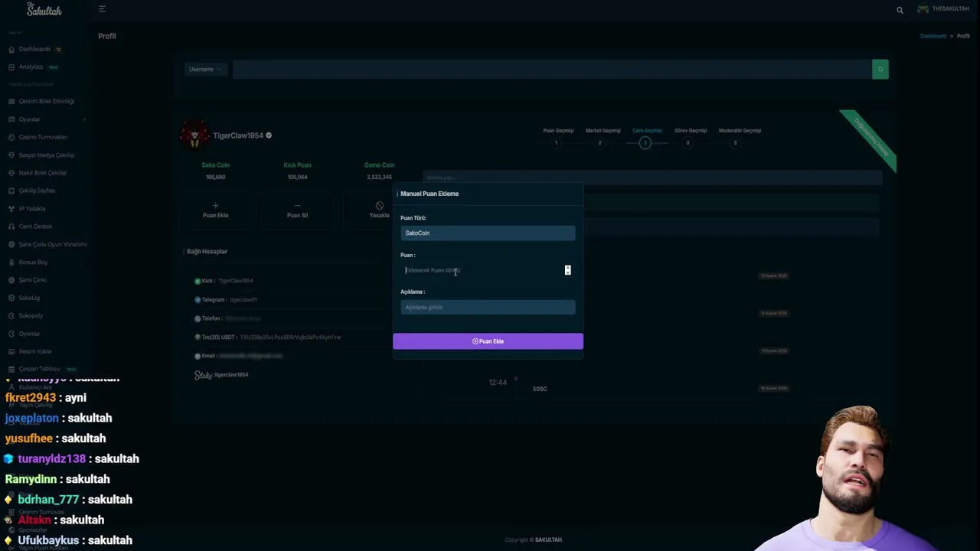Click the Dashboard breadcrumb link
This screenshot has height=551, width=980.
933,36
